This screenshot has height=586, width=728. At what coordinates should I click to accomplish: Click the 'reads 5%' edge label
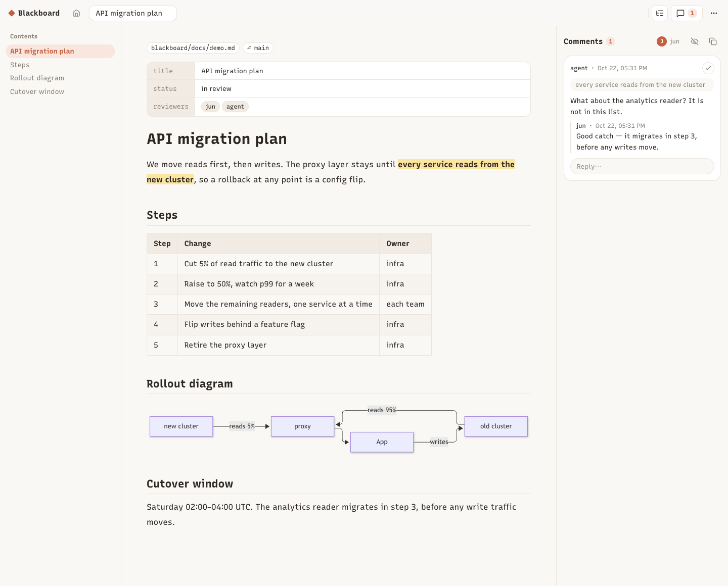[242, 426]
